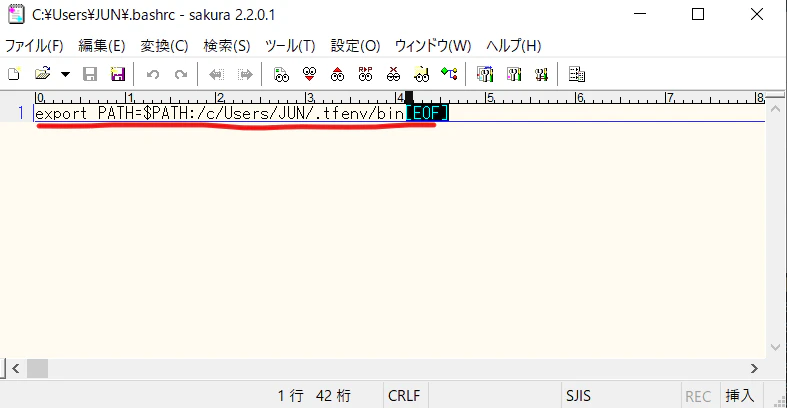Click the 1 行 42 桁 cursor position status
787x408 pixels.
[x=314, y=396]
